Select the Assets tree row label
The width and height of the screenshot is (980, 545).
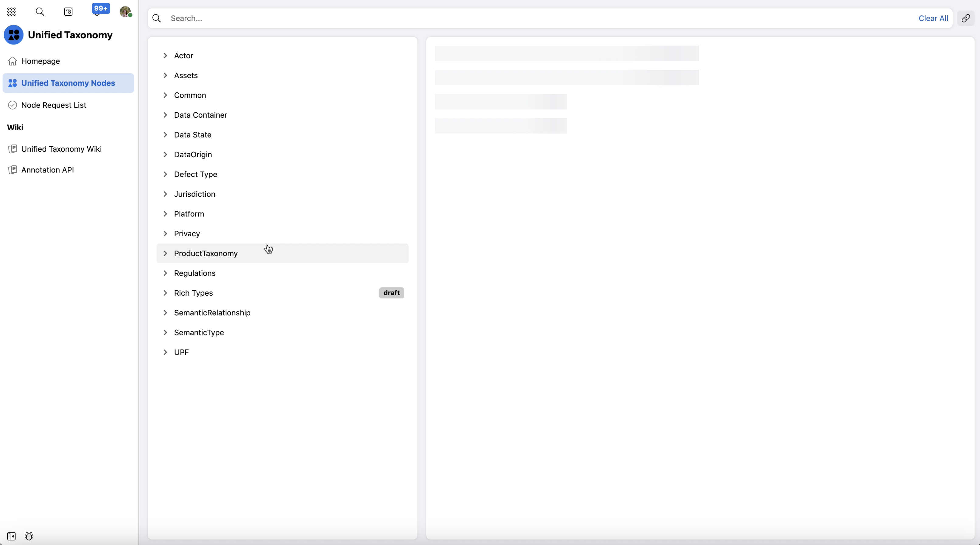point(186,75)
